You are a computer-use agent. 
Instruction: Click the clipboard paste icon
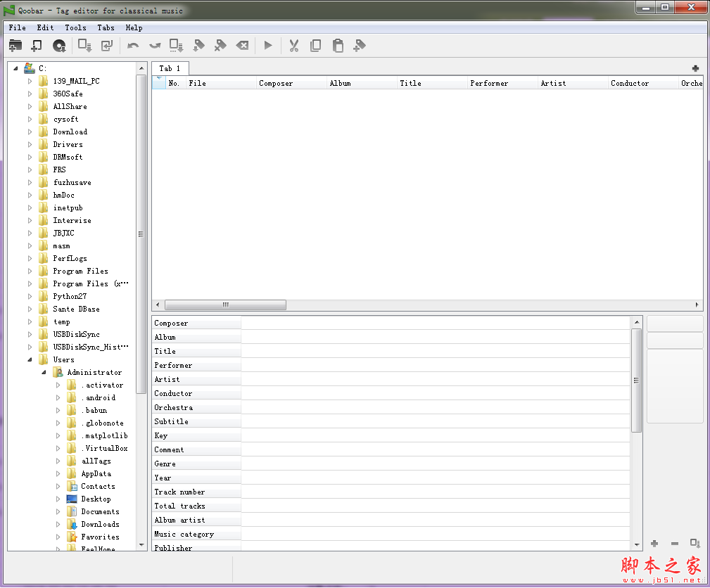pyautogui.click(x=338, y=46)
